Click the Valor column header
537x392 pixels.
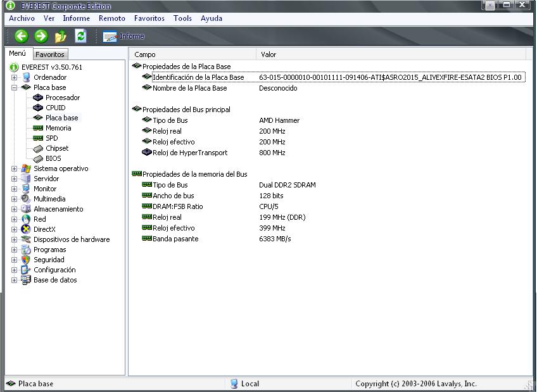(268, 54)
